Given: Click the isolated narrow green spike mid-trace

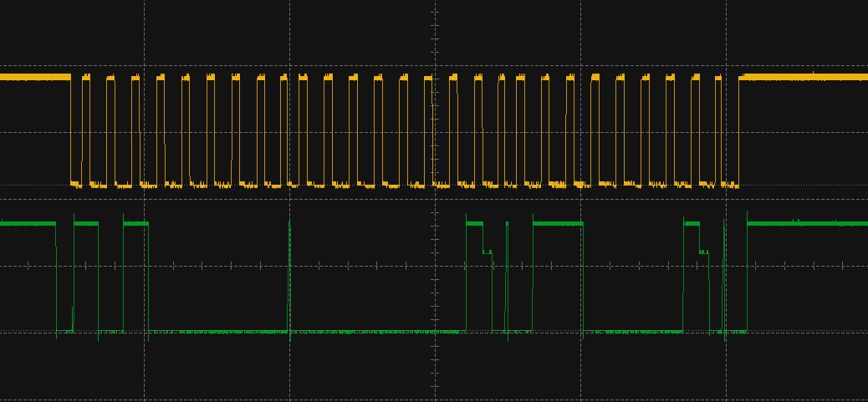Looking at the screenshot, I should coord(289,278).
